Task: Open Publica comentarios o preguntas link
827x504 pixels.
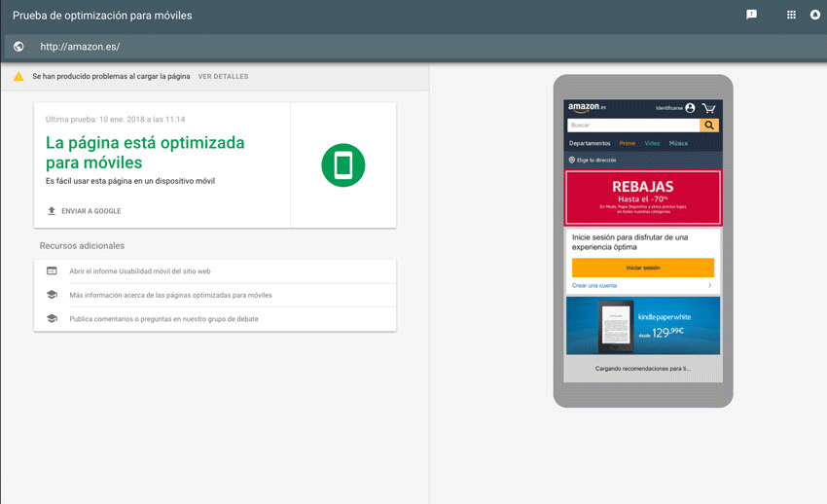Action: (163, 318)
